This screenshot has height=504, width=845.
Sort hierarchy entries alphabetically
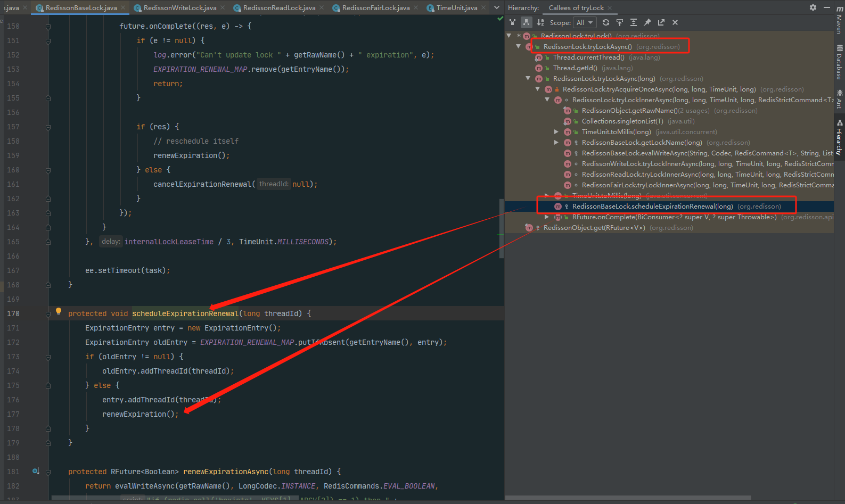click(x=540, y=22)
